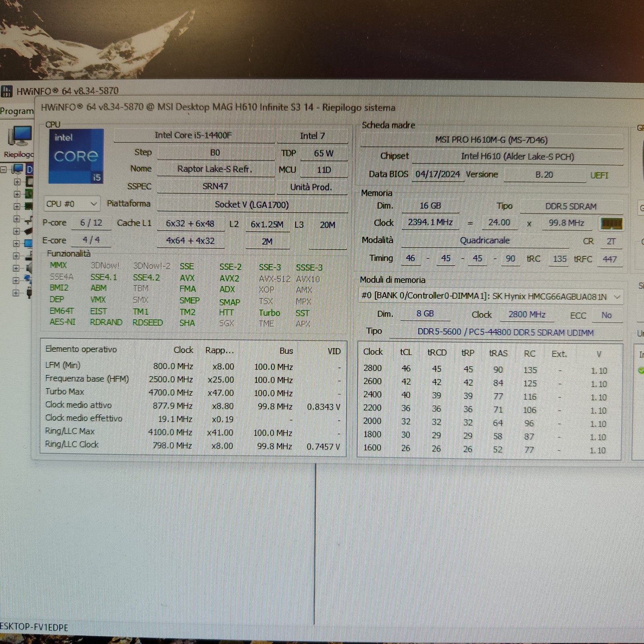The height and width of the screenshot is (644, 644).
Task: Click the command rate value 2T
Action: 611,242
